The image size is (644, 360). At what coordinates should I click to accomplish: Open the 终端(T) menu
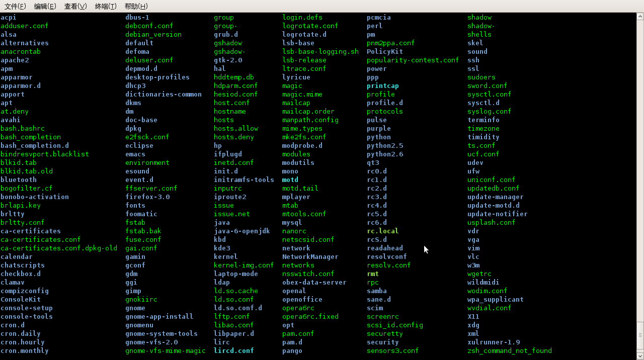point(106,6)
